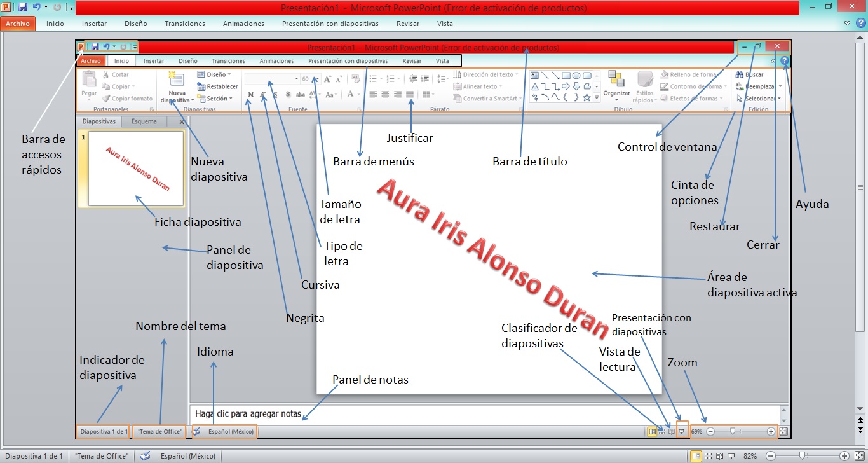The width and height of the screenshot is (868, 463).
Task: Open the Tamaño de letra size dropdown
Action: pyautogui.click(x=318, y=78)
